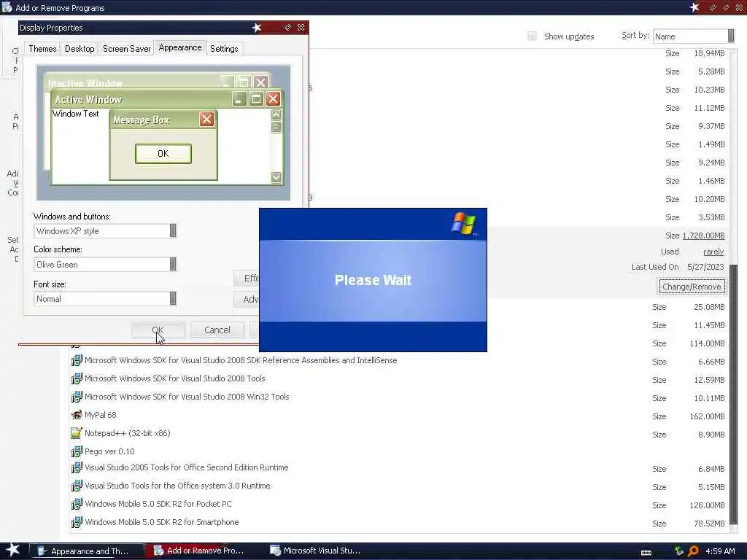Click the 1,728.00MB size link
This screenshot has width=747, height=560.
(x=704, y=236)
